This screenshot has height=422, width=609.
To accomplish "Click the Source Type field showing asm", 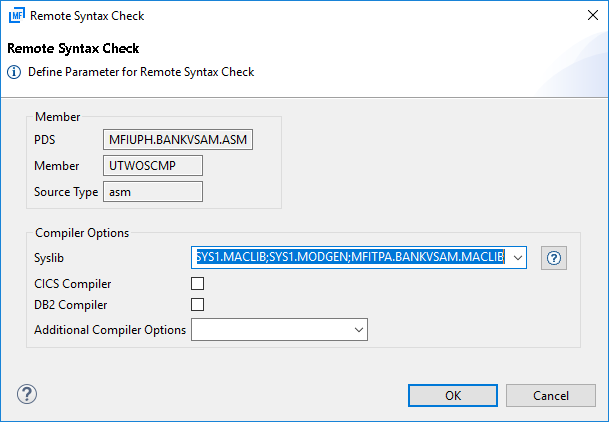I will click(x=153, y=191).
